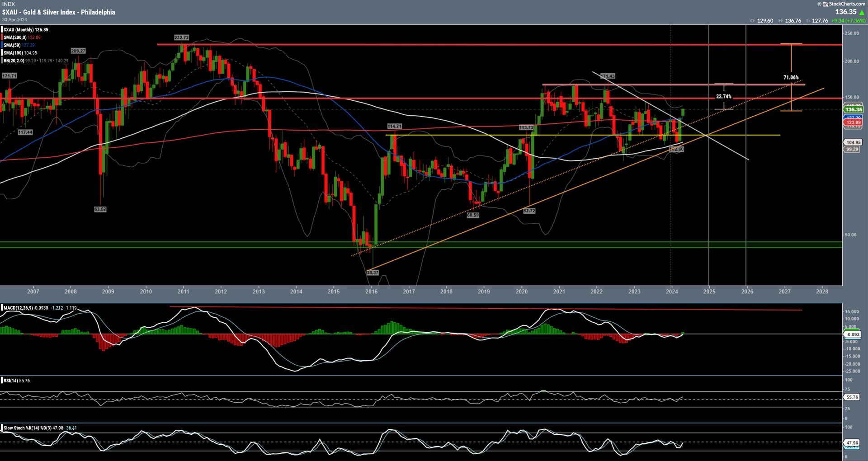Click the 15.000 MACD axis label
This screenshot has height=461, width=868.
coord(852,312)
